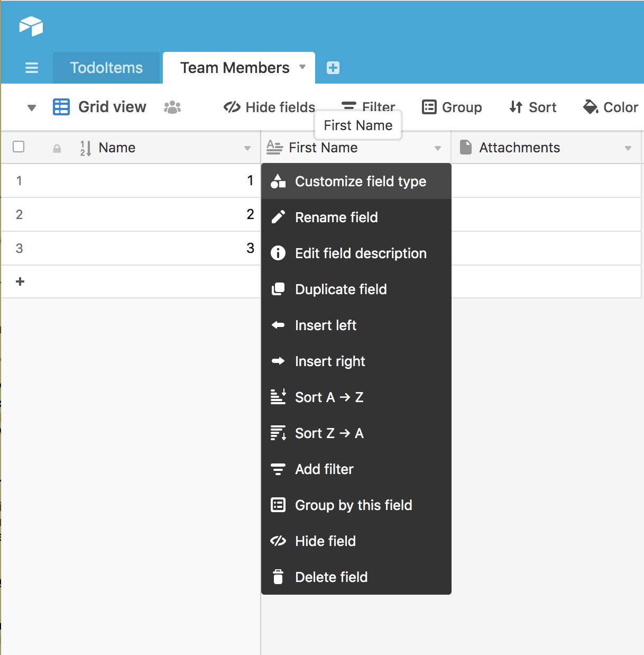Open the Name column dropdown arrow
Screen dimensions: 644x655
click(x=247, y=148)
